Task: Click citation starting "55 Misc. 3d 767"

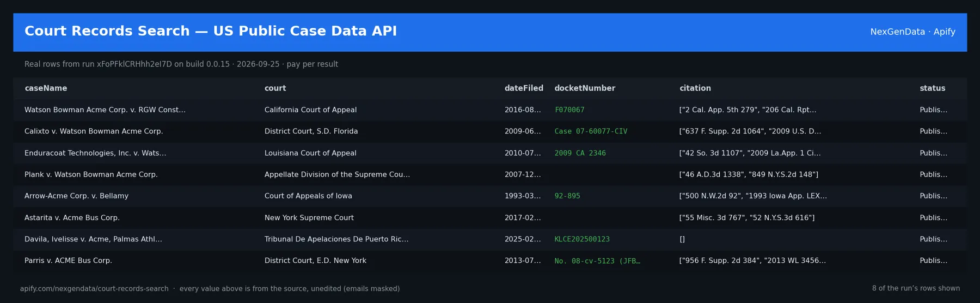Action: [747, 218]
